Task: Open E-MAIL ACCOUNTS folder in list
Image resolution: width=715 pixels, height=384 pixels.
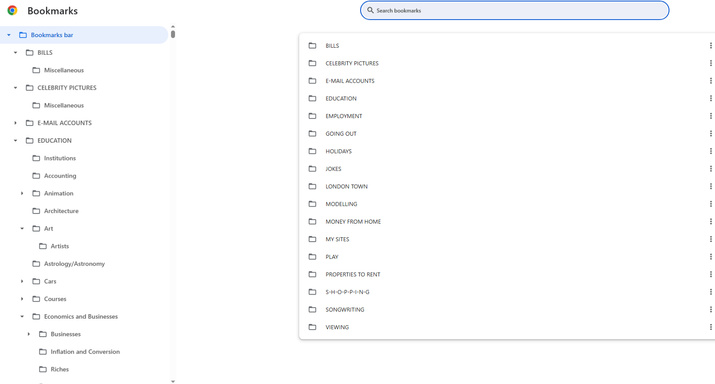Action: [350, 81]
